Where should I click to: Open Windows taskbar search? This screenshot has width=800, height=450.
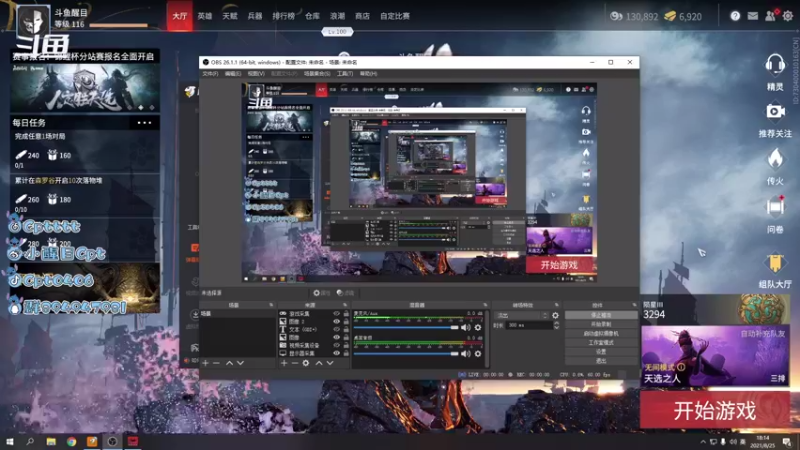[30, 441]
